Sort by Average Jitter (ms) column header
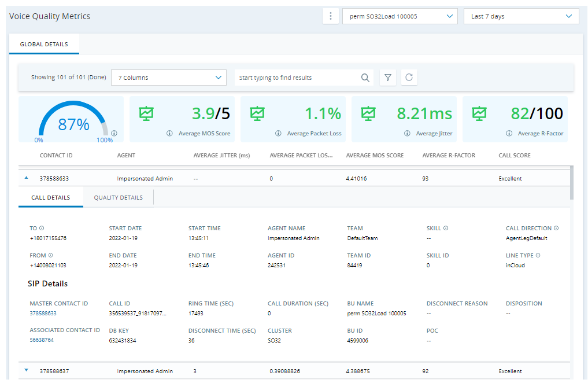This screenshot has width=588, height=383. pos(221,155)
